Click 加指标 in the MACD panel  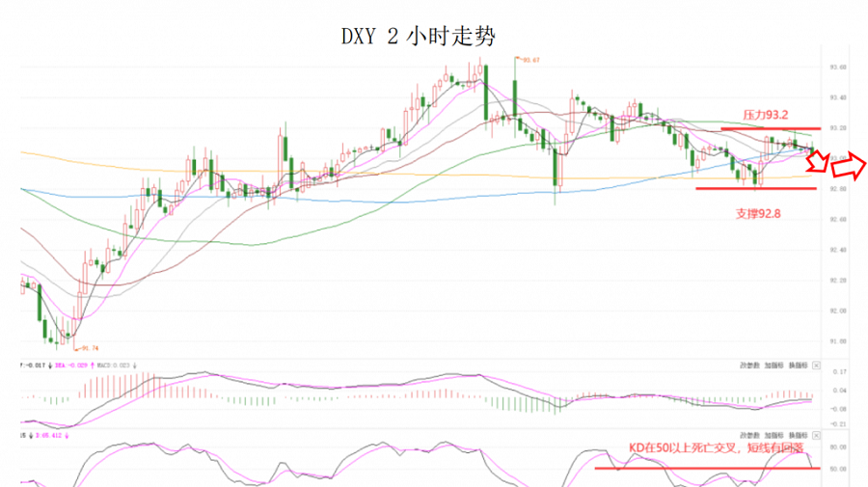pyautogui.click(x=773, y=365)
